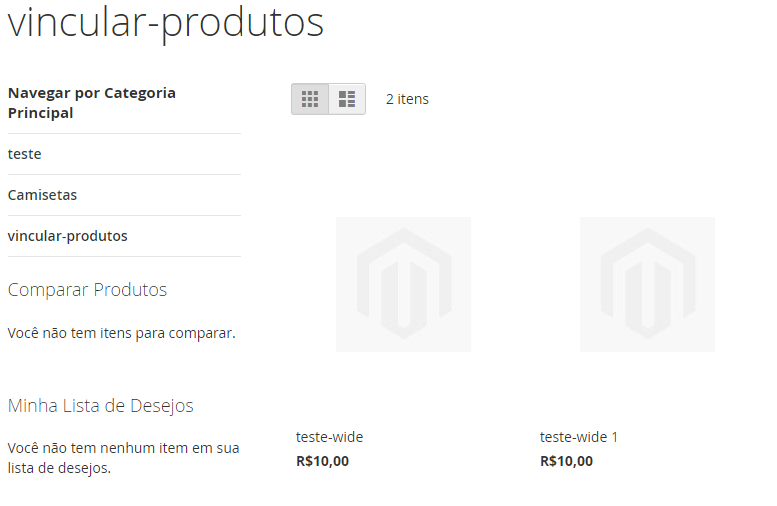The image size is (777, 506).
Task: Open the teste category in sidebar
Action: coord(25,154)
